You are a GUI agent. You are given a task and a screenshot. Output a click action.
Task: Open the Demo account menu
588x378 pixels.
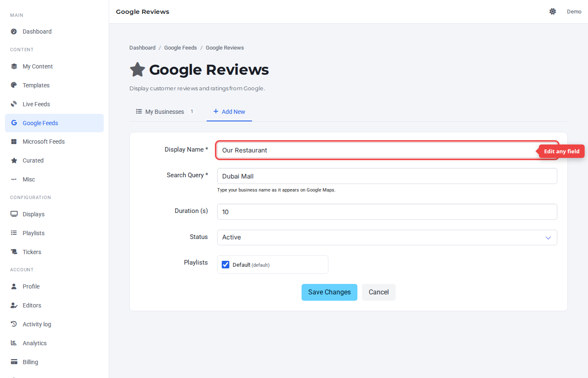click(574, 11)
